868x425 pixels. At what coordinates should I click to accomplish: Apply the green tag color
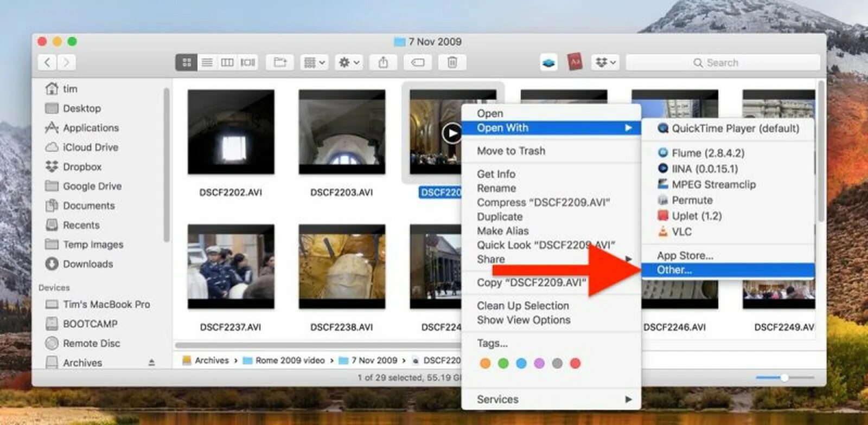pyautogui.click(x=503, y=363)
